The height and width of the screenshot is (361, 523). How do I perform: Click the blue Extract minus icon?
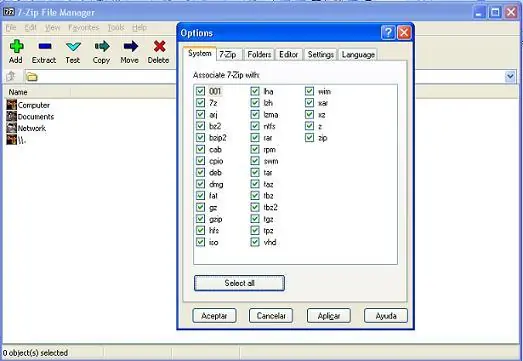click(x=45, y=46)
